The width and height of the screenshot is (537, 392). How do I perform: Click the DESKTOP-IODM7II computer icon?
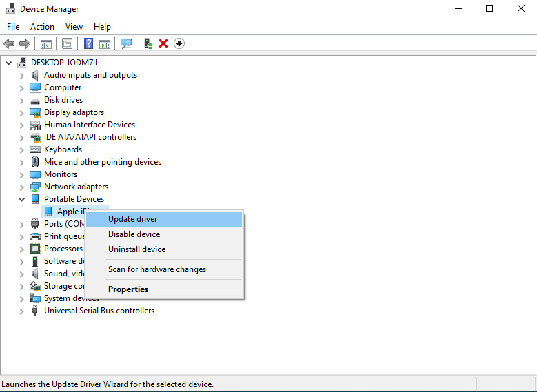(x=22, y=63)
